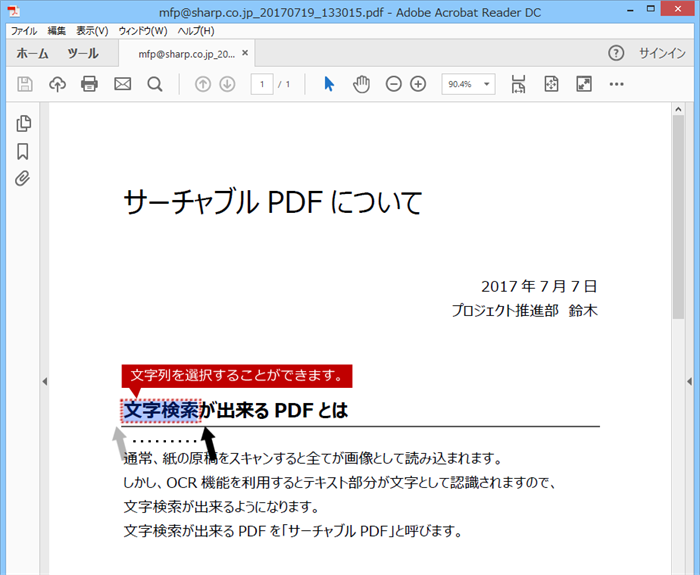Open the 編集 menu

[57, 31]
